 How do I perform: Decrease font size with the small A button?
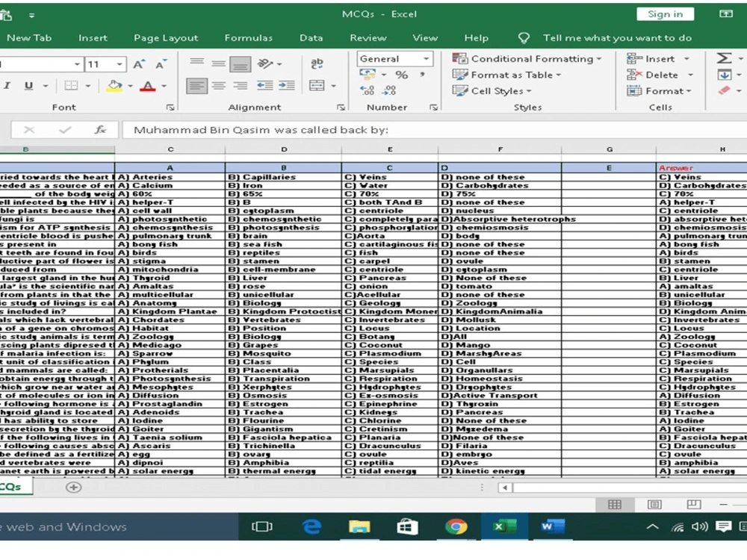[161, 64]
